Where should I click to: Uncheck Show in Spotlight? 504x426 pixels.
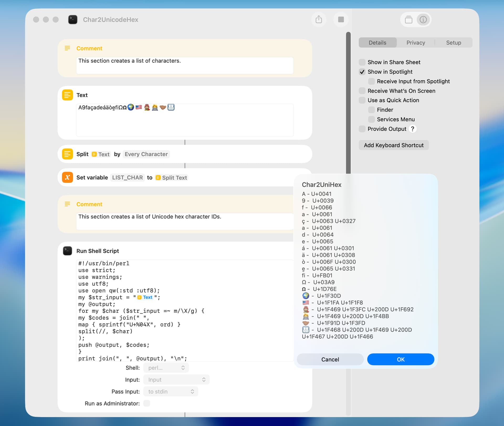362,72
